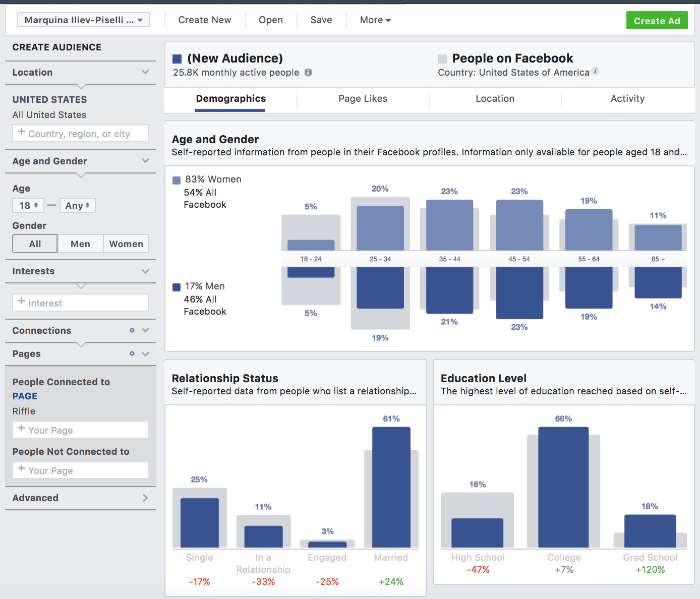Click the '+24%' Married value
Viewport: 700px width, 599px height.
coord(391,582)
